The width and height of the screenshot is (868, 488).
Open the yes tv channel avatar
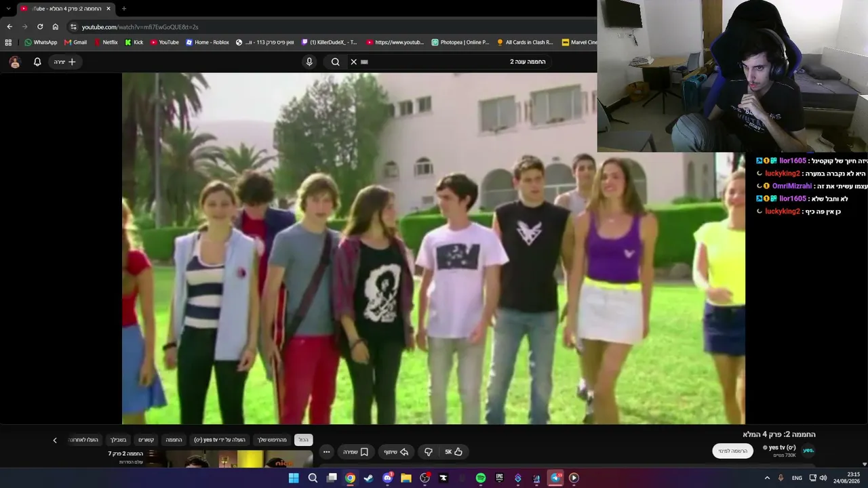(x=808, y=450)
